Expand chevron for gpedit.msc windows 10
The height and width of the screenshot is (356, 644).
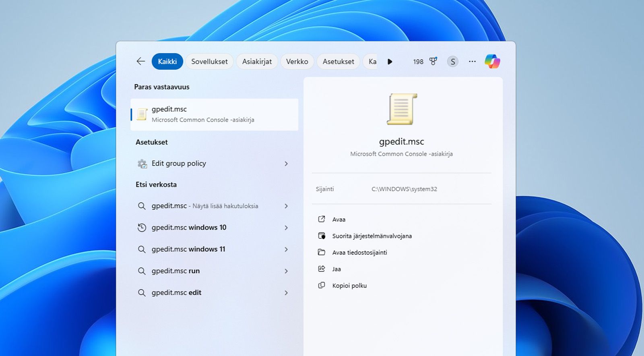pos(286,228)
